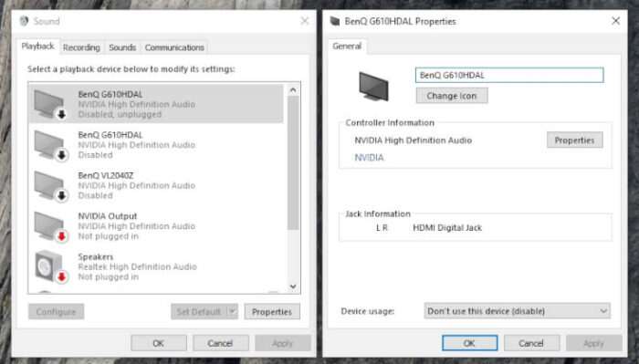Open the Communications tab

[x=174, y=47]
